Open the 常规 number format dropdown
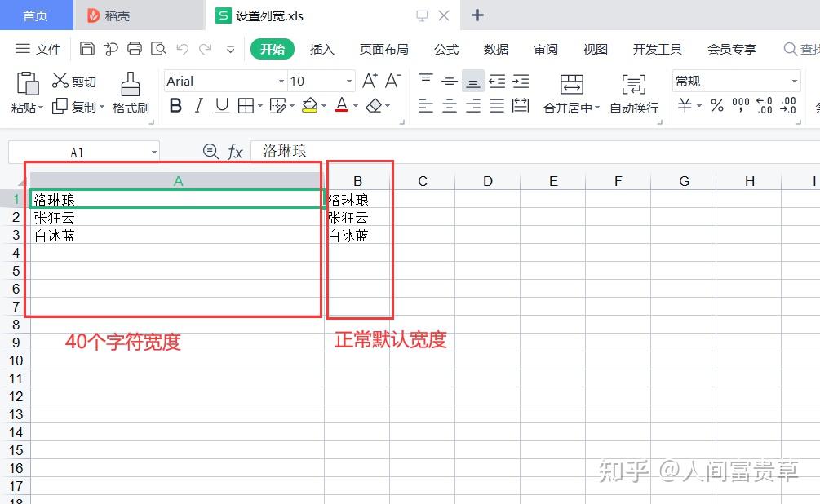Screen dimensions: 820x504 [734, 80]
